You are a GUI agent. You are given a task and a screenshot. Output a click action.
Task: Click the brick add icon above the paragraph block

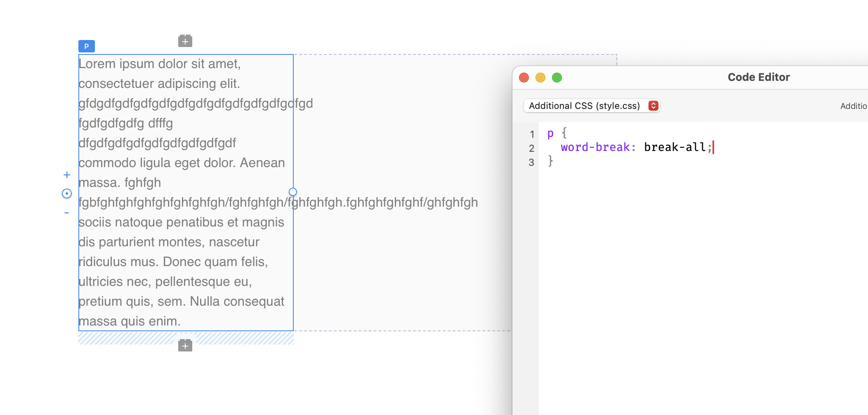pyautogui.click(x=185, y=40)
